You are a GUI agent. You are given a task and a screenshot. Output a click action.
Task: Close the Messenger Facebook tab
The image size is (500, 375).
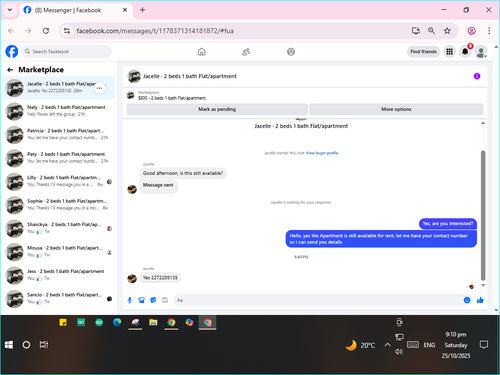(x=125, y=10)
